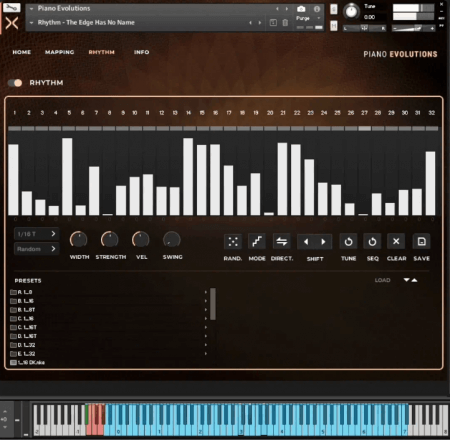Expand the first B. preset folder arrow
This screenshot has width=450, height=440.
[x=206, y=301]
